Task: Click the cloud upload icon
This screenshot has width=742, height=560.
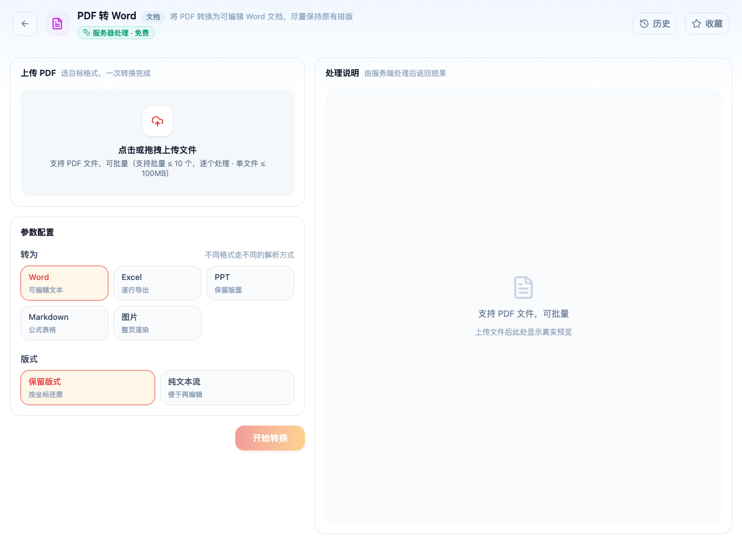Action: [x=157, y=121]
